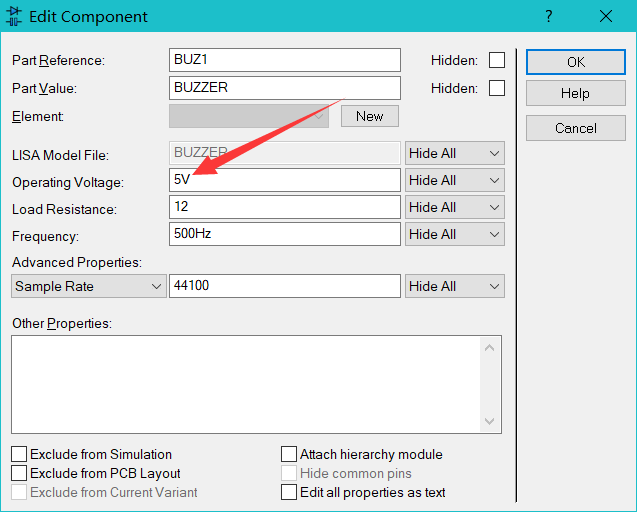
Task: Click the LISA Model File label
Action: click(x=61, y=155)
